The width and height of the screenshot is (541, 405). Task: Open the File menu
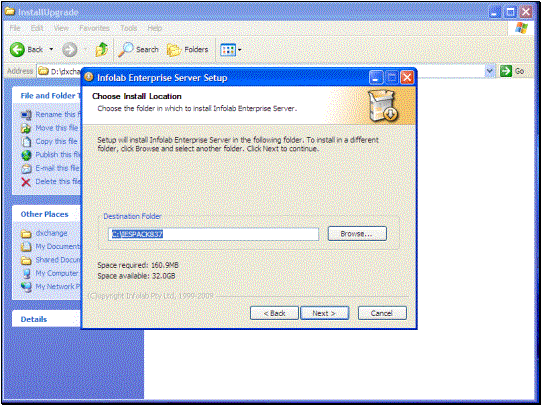[14, 28]
